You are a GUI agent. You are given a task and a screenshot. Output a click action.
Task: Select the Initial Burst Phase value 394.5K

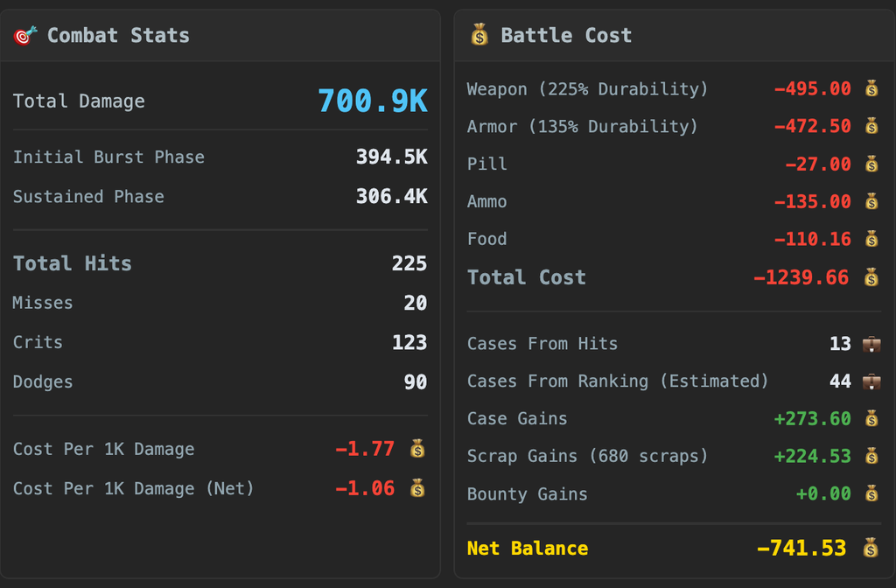pyautogui.click(x=391, y=157)
